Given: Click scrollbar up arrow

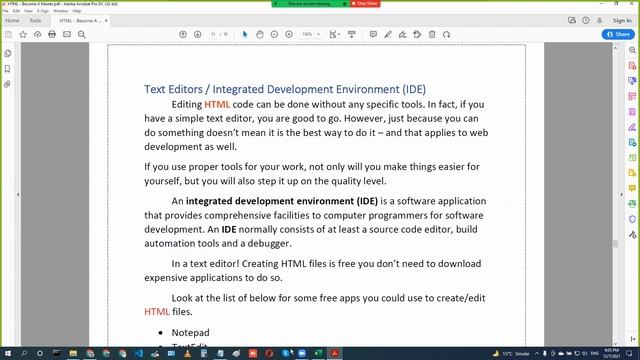Looking at the screenshot, I should [x=616, y=48].
